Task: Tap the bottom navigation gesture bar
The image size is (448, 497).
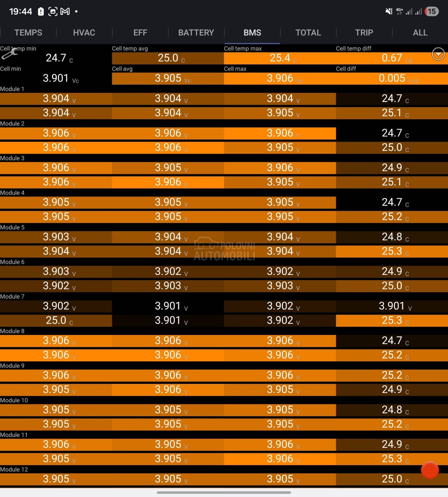Action: coord(224,492)
